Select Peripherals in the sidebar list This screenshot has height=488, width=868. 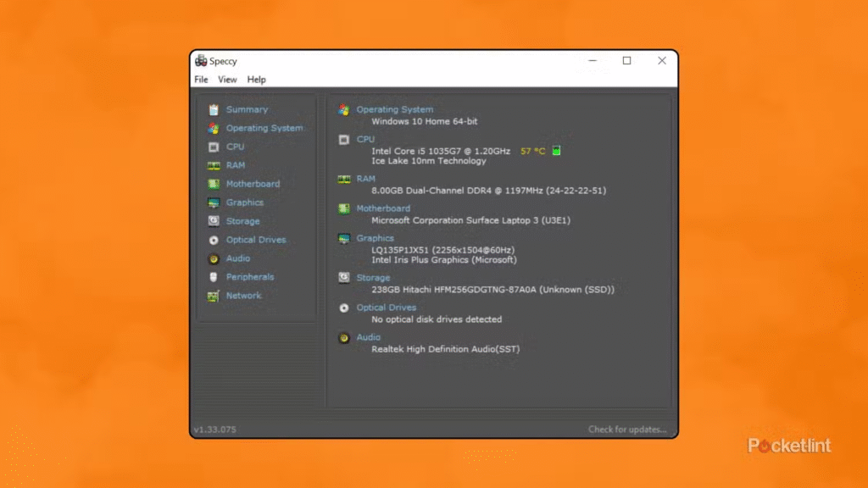click(x=249, y=277)
